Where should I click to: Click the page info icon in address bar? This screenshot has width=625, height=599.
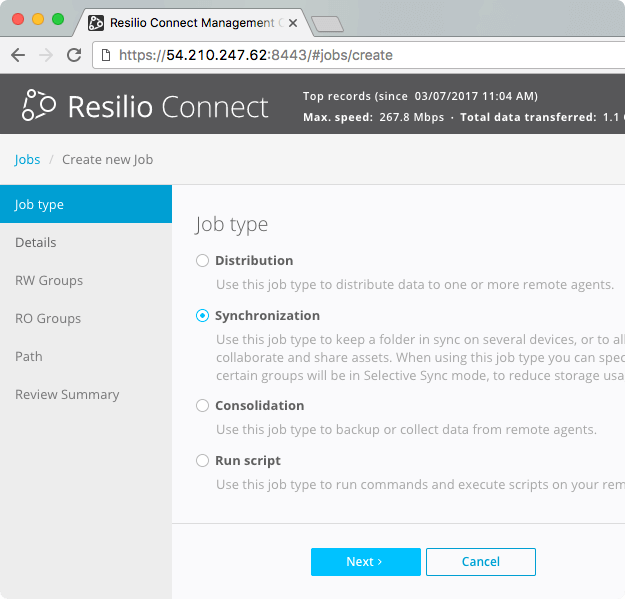106,55
